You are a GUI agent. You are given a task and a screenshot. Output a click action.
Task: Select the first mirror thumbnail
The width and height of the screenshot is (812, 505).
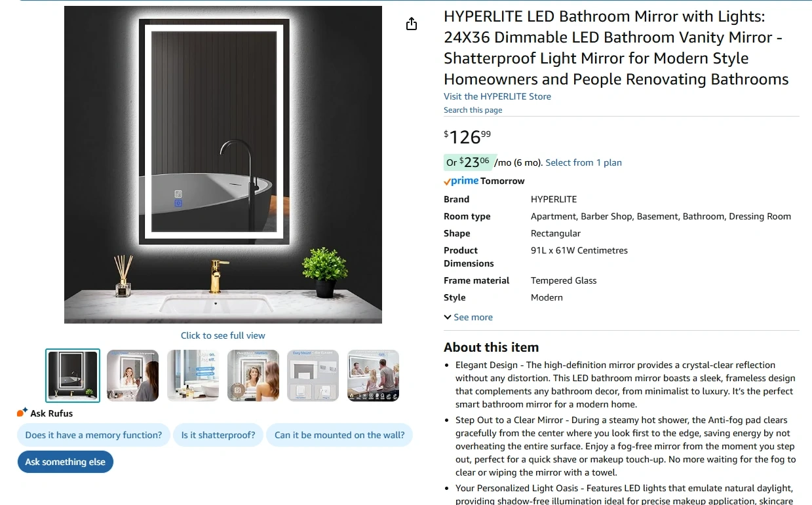[73, 375]
